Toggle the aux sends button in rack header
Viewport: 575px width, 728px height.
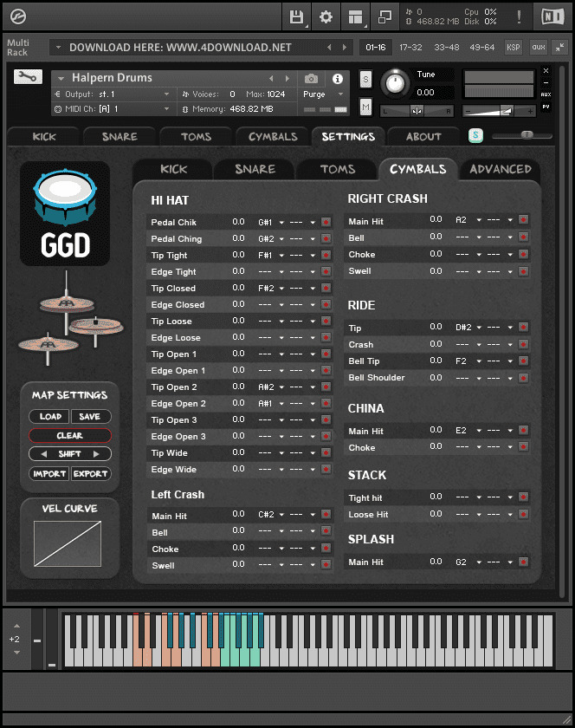click(539, 47)
